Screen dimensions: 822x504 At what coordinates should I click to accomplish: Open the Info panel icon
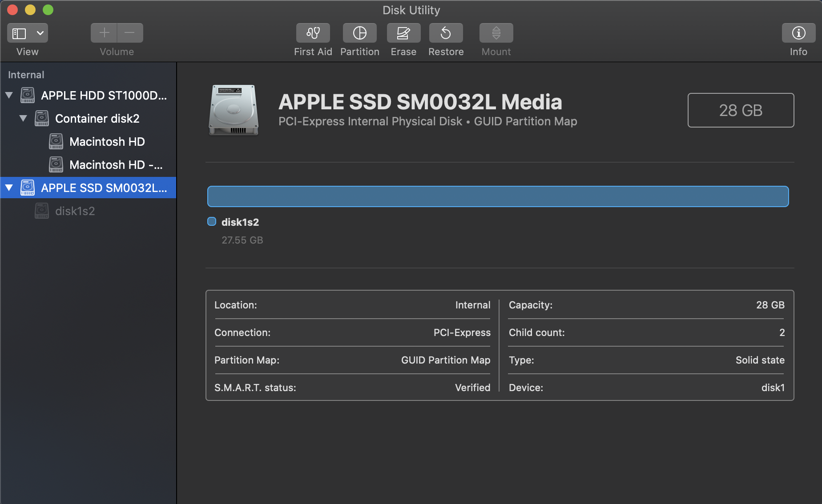coord(798,33)
